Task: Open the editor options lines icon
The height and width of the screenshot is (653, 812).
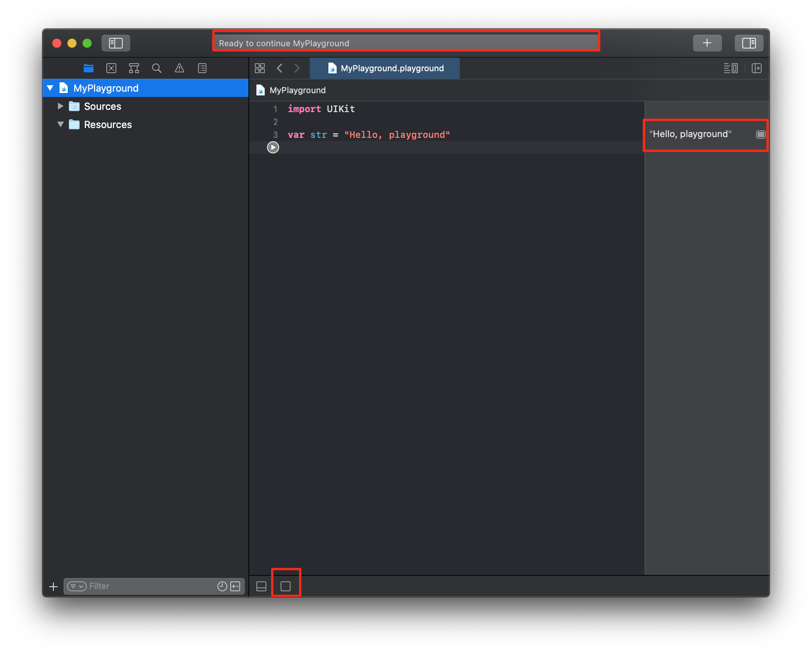Action: [x=730, y=68]
